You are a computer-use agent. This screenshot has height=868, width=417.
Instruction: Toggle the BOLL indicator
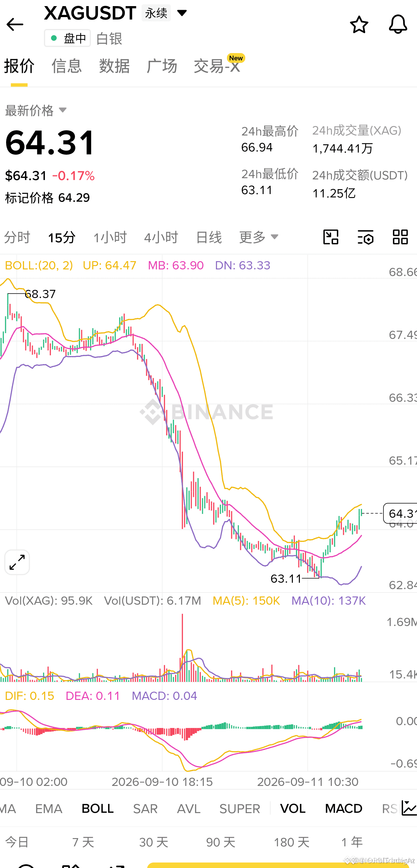(97, 809)
